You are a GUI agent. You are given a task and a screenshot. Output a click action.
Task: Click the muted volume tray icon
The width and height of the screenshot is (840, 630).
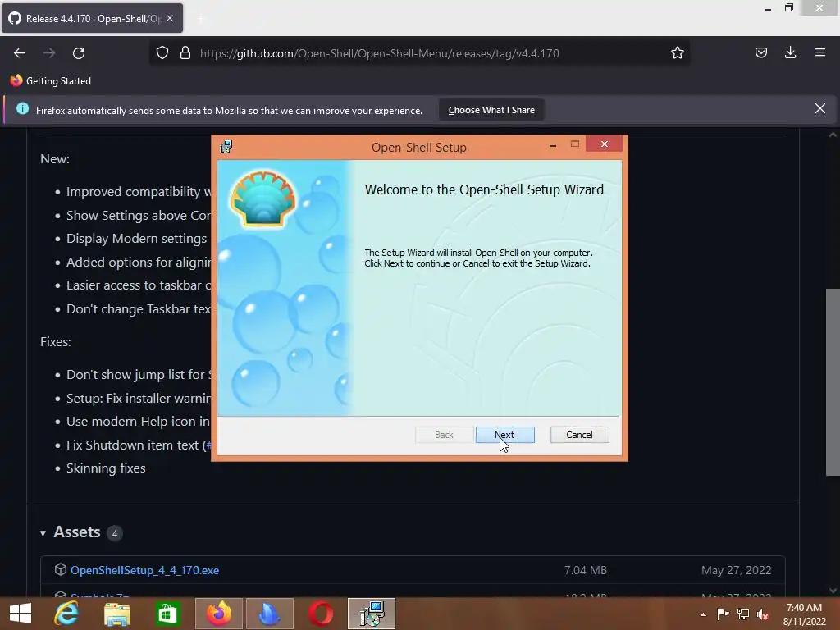[x=763, y=614]
